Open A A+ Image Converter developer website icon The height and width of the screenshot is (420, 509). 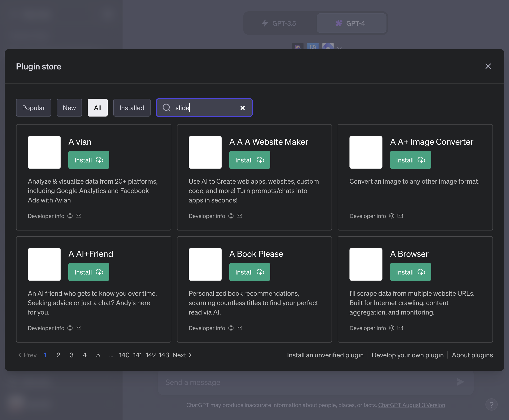(392, 216)
